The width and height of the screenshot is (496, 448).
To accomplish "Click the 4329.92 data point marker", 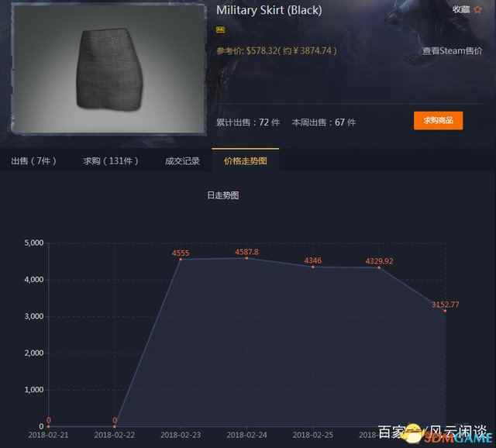I will pyautogui.click(x=379, y=267).
